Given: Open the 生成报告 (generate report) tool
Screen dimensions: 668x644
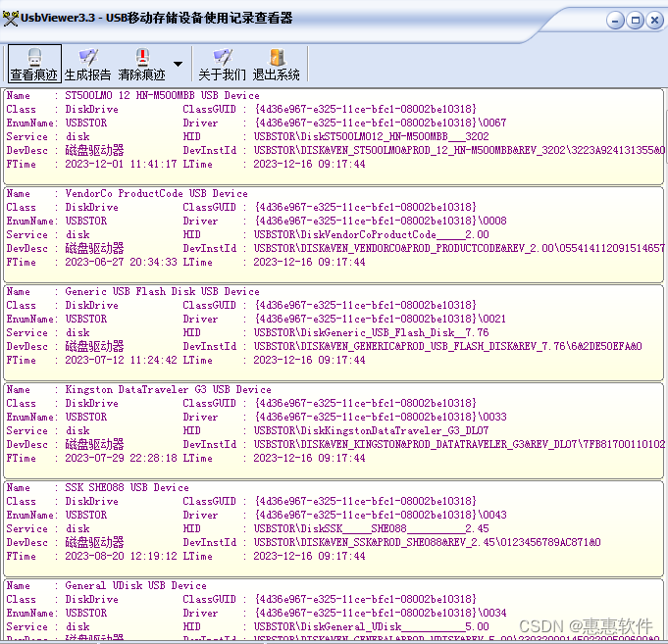Looking at the screenshot, I should tap(87, 64).
